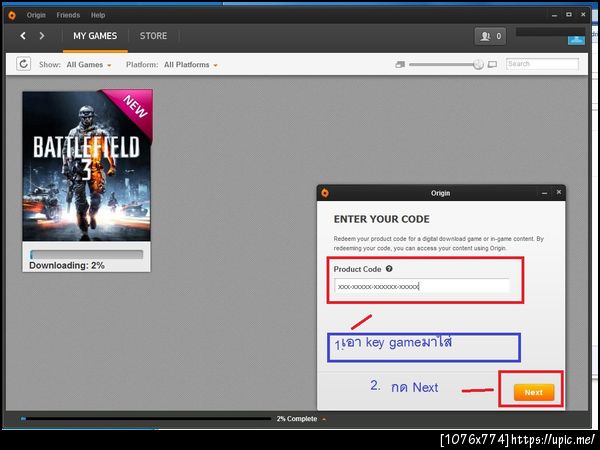Viewport: 600px width, 450px height.
Task: Expand the Show: All Games dropdown
Action: [x=89, y=65]
